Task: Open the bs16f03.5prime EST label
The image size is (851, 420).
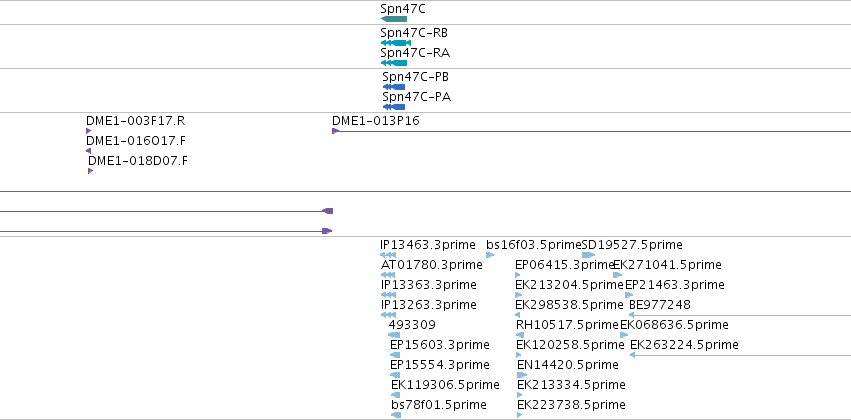Action: point(534,245)
